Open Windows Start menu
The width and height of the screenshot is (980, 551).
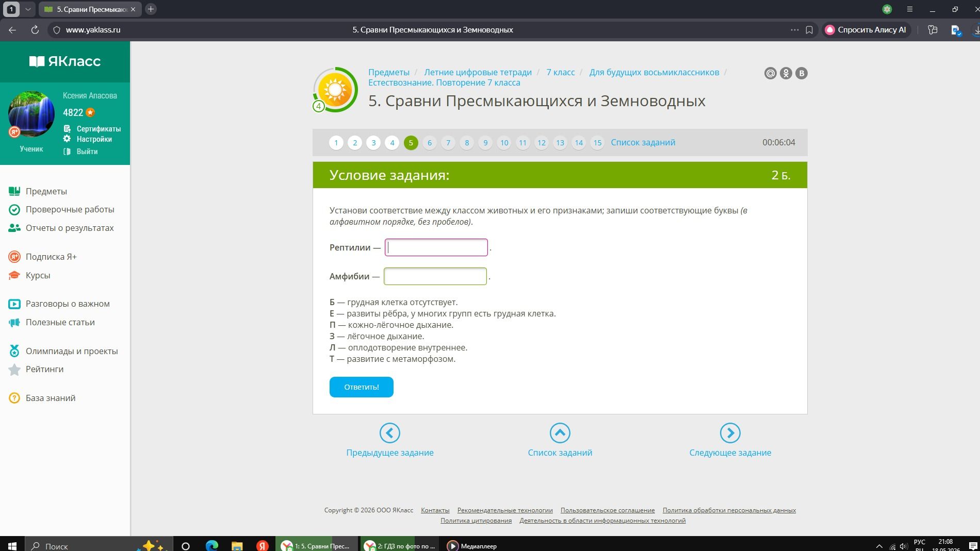[x=12, y=545]
